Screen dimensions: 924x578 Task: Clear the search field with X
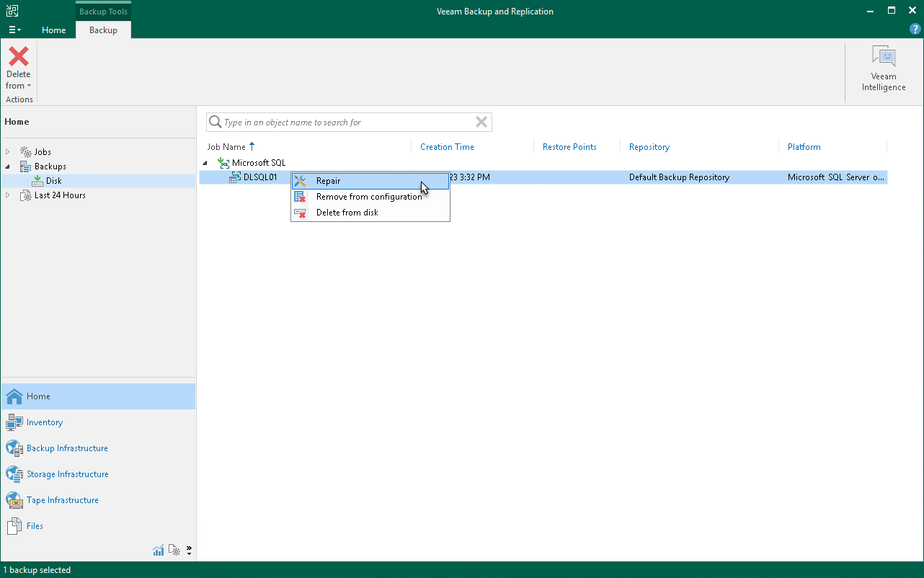(481, 122)
